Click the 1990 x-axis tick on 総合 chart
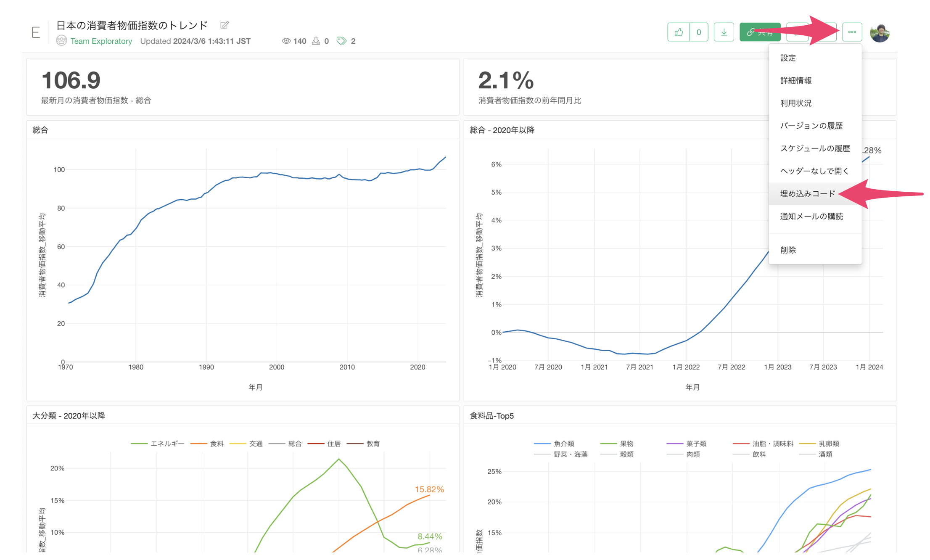This screenshot has height=560, width=930. tap(206, 367)
